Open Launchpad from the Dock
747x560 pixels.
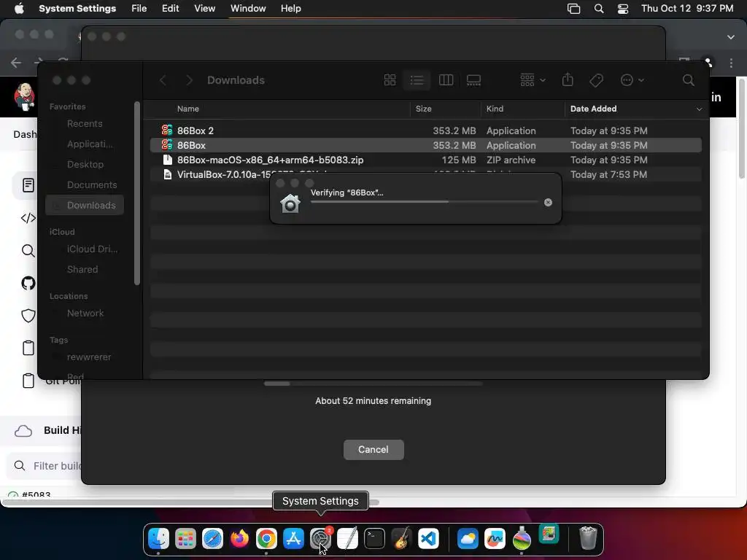pyautogui.click(x=185, y=539)
